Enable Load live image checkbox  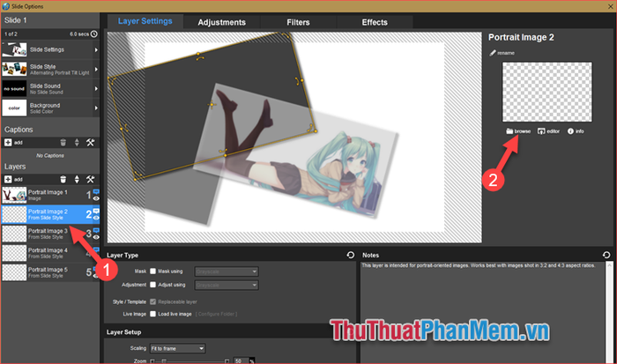tap(153, 314)
